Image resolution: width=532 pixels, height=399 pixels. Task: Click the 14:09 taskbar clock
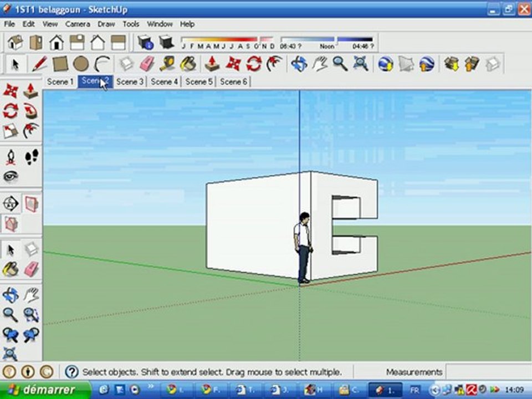click(514, 390)
